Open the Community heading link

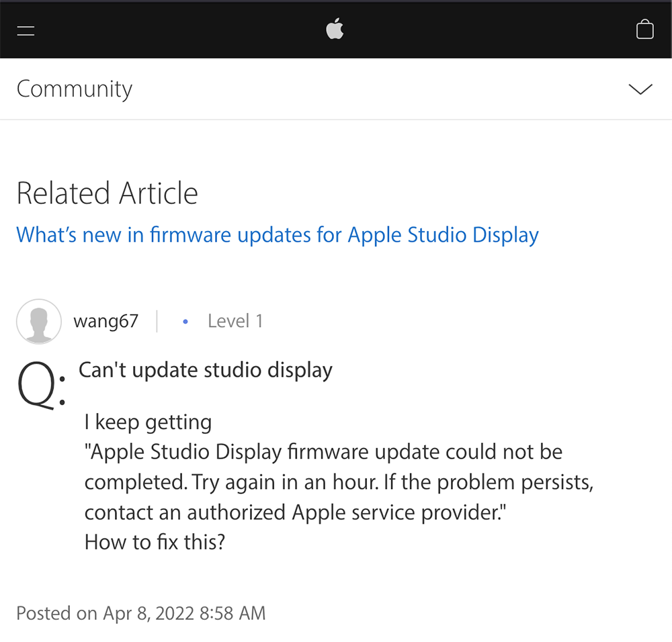click(74, 89)
